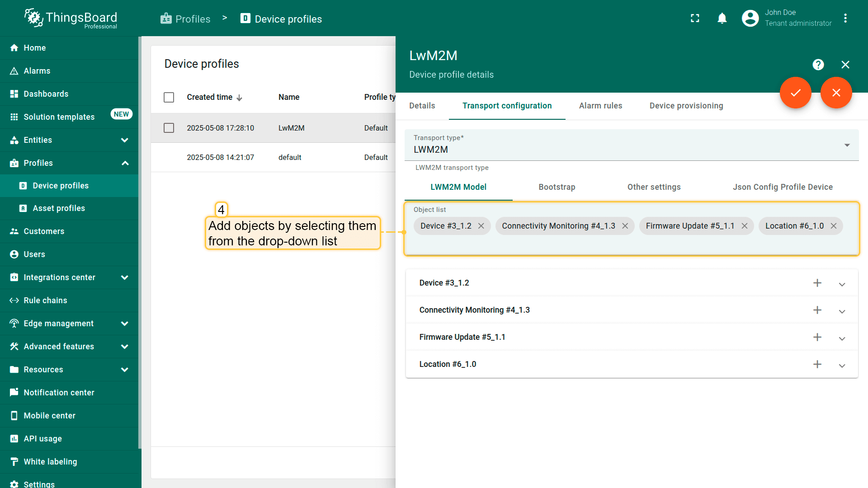This screenshot has height=488, width=868.
Task: Open Asset profiles in sidebar
Action: [x=59, y=208]
